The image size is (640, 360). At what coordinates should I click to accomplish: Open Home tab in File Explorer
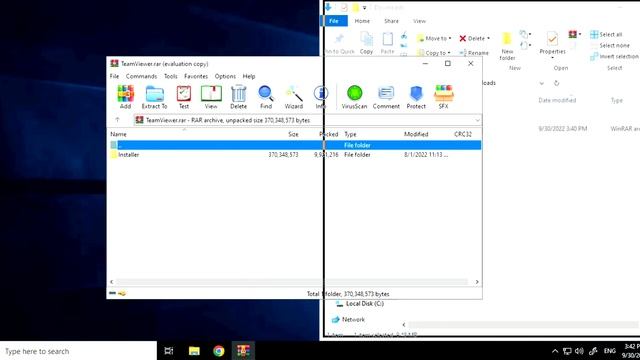pos(362,21)
